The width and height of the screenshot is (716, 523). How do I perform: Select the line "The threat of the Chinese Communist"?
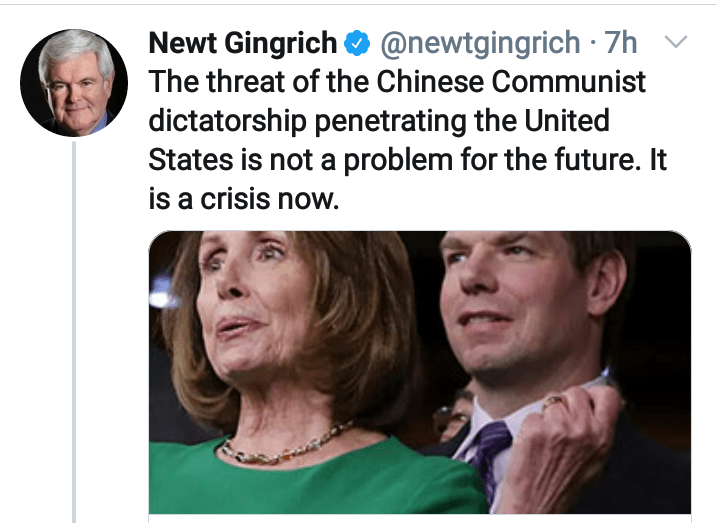(x=397, y=82)
